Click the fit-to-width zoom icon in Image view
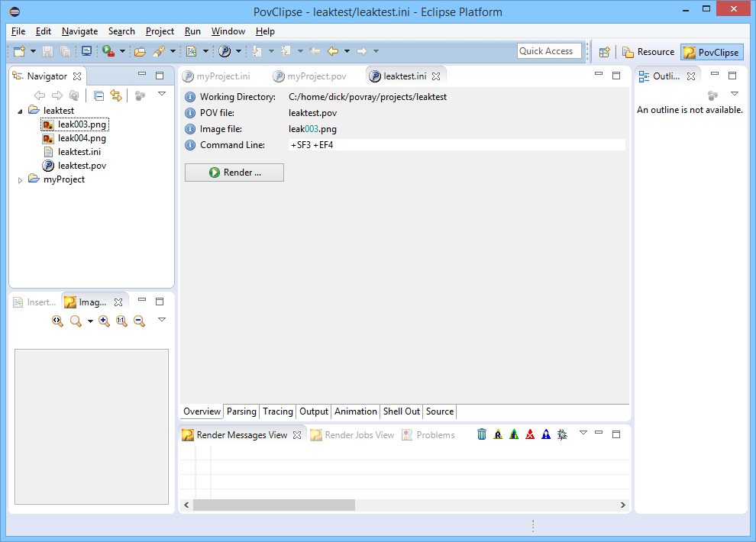This screenshot has width=756, height=542. pyautogui.click(x=58, y=321)
